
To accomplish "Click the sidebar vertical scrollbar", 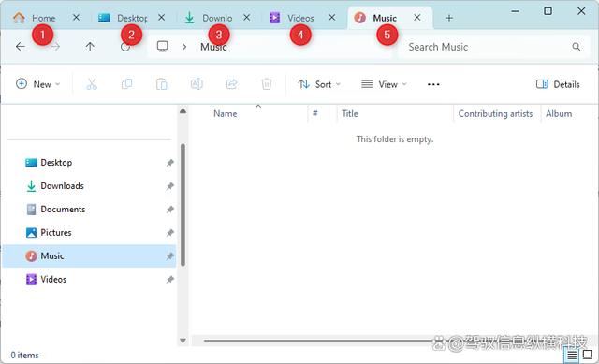I will pos(183,205).
